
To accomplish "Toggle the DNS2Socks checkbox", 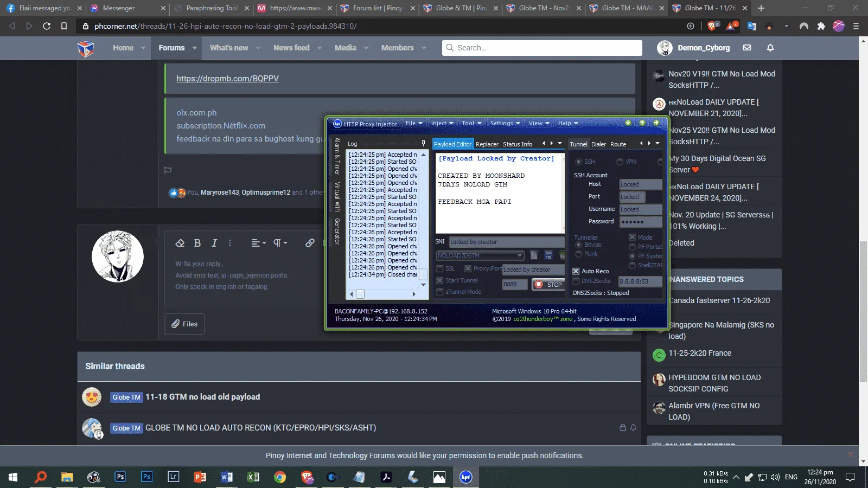I will (576, 281).
